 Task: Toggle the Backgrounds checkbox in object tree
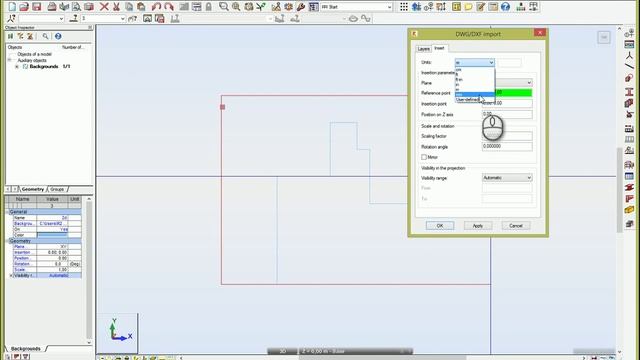[26, 67]
